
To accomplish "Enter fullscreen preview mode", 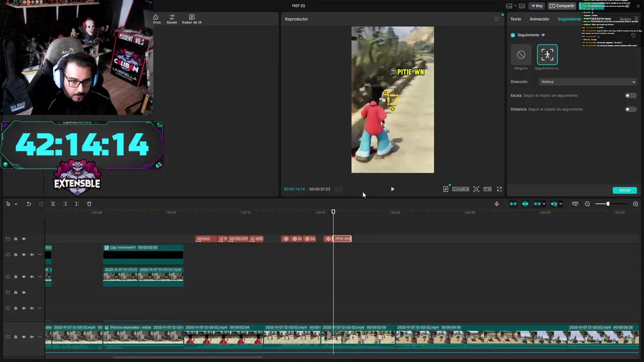I will tap(499, 189).
